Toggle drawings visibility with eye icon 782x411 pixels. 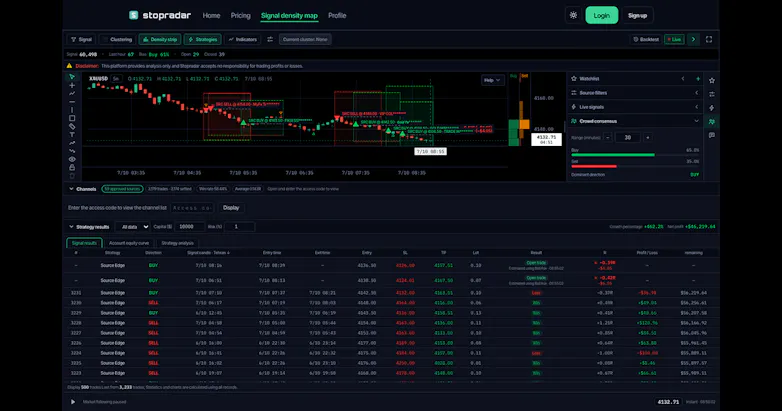(72, 159)
